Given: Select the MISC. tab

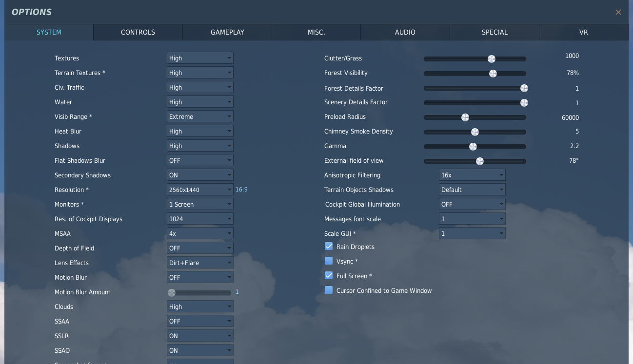Looking at the screenshot, I should [316, 32].
